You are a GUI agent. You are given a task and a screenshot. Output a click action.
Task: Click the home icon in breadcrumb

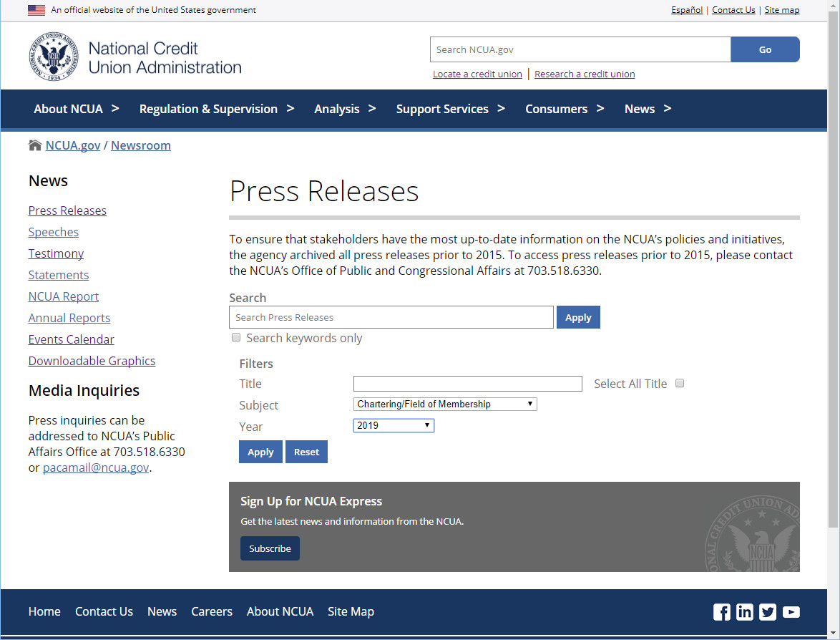(35, 145)
